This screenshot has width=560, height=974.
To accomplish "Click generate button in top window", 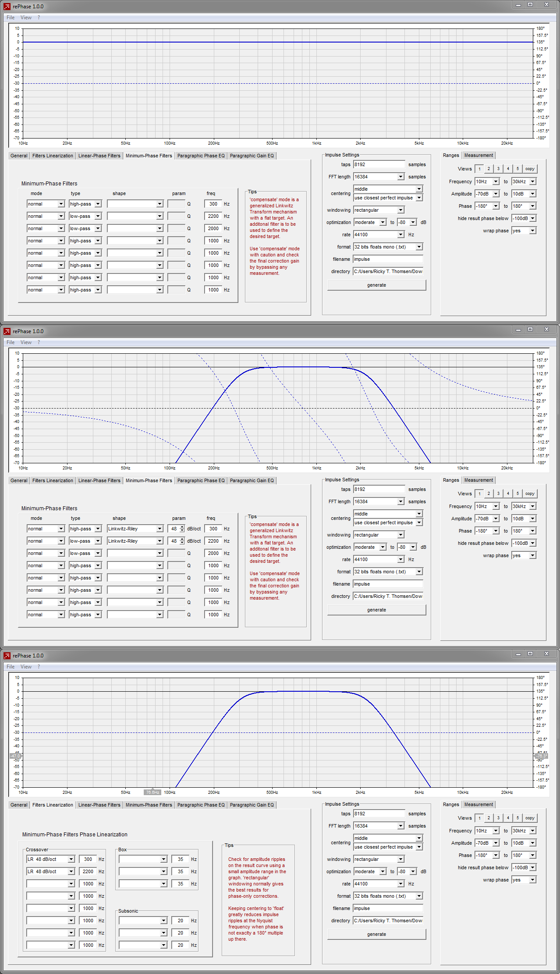I will pos(376,285).
